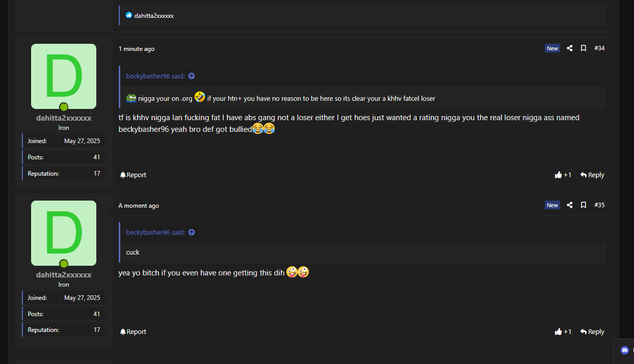Reply to post #35
634x364 pixels.
pyautogui.click(x=592, y=331)
